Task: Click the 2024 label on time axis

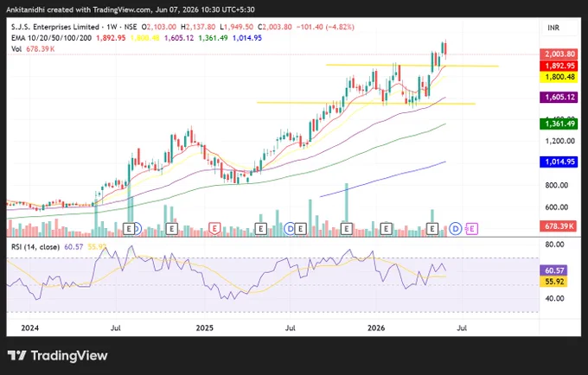Action: (30, 328)
